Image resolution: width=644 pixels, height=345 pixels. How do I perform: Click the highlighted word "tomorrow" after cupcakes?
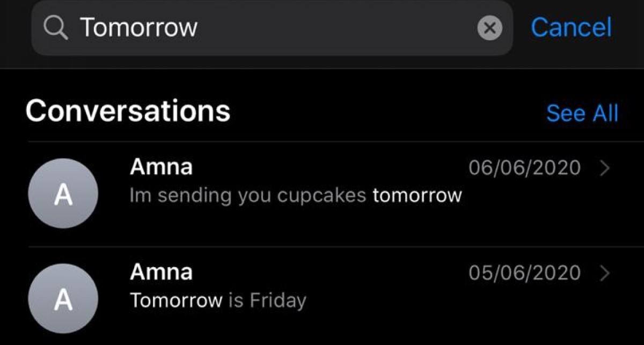[417, 195]
